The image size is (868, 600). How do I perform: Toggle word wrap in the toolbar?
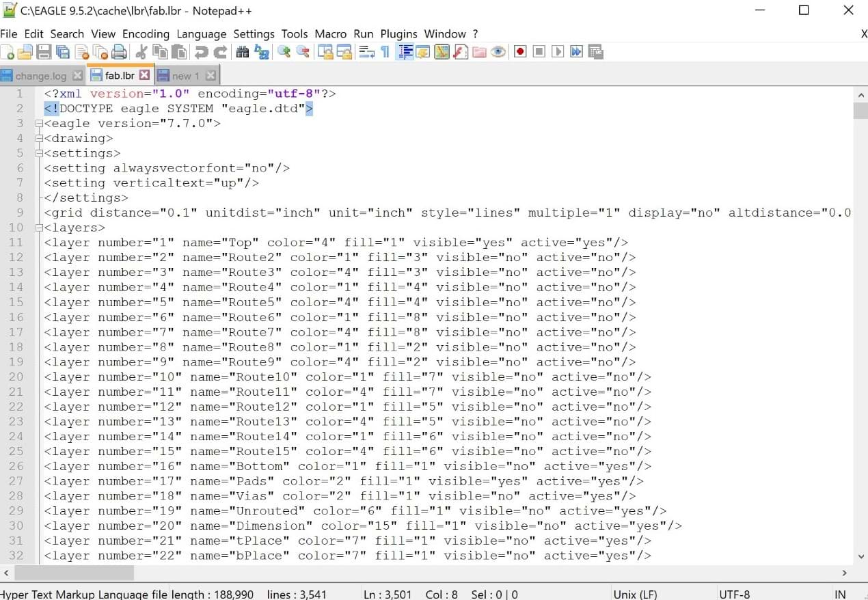[x=366, y=52]
